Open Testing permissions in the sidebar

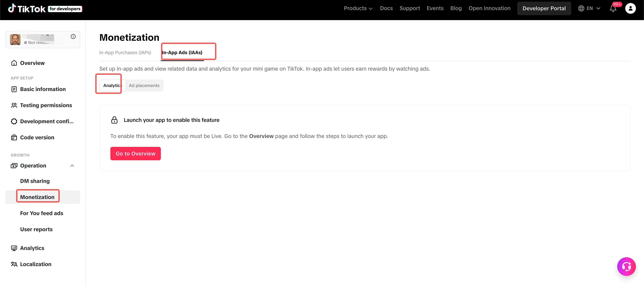point(46,105)
